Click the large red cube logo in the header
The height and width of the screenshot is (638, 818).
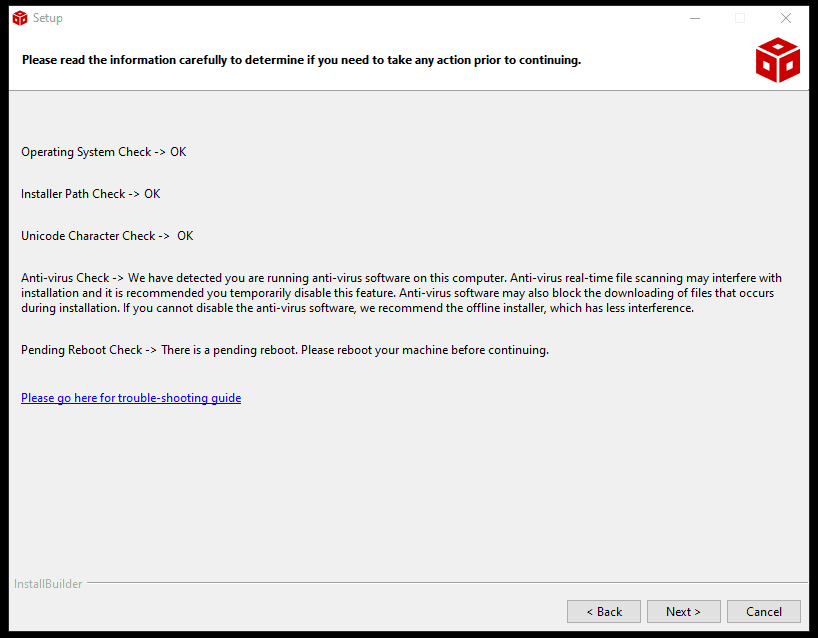(x=777, y=60)
